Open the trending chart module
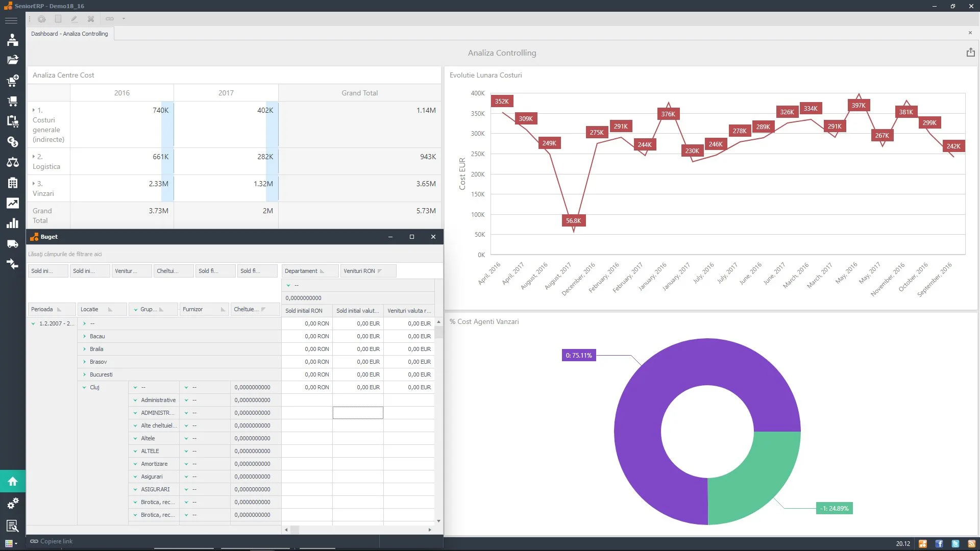Image resolution: width=980 pixels, height=551 pixels. click(12, 203)
